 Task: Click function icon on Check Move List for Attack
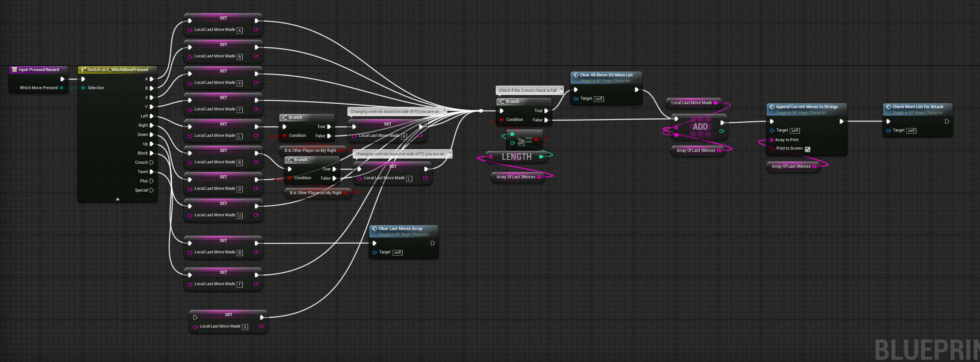[889, 107]
